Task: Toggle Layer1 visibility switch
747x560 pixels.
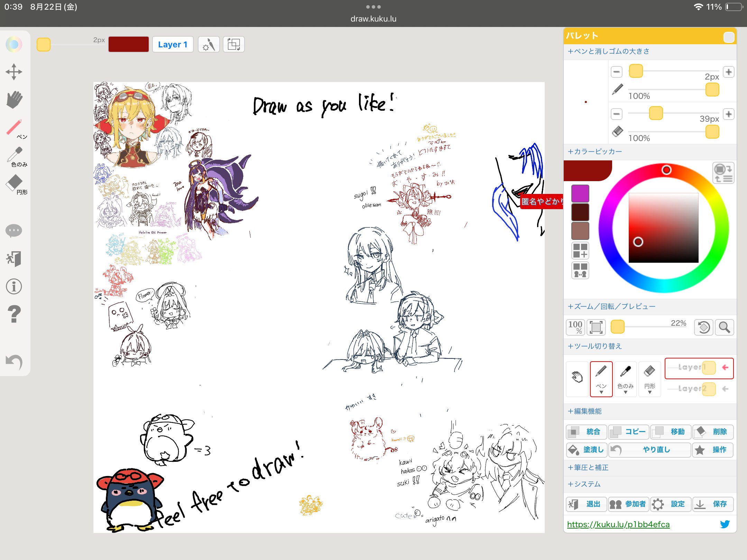Action: [x=709, y=368]
